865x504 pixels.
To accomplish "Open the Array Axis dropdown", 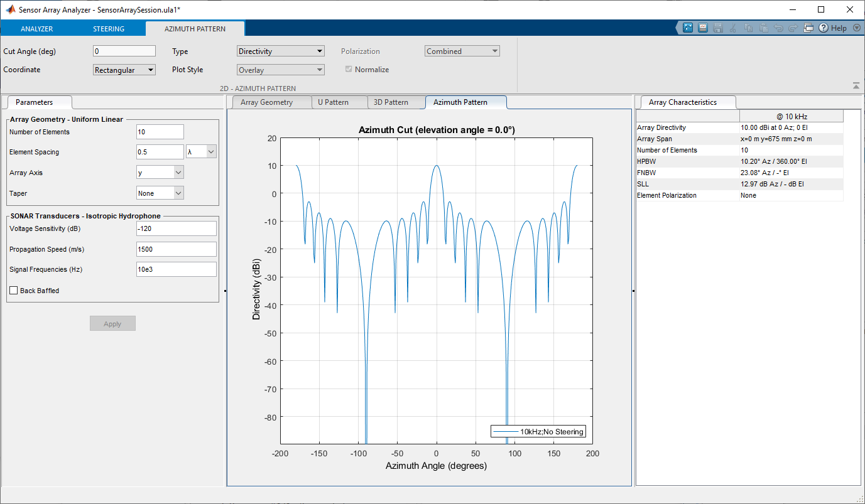I will click(x=160, y=173).
